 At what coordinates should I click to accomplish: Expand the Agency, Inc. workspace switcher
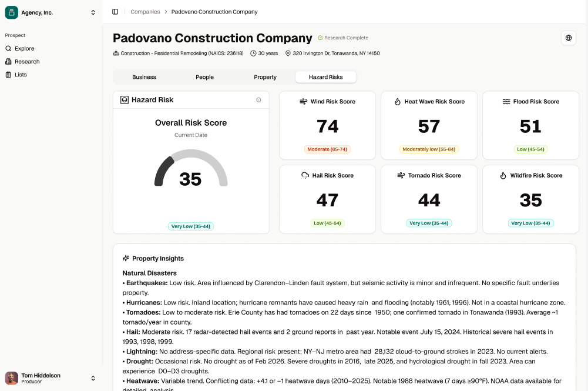coord(93,12)
